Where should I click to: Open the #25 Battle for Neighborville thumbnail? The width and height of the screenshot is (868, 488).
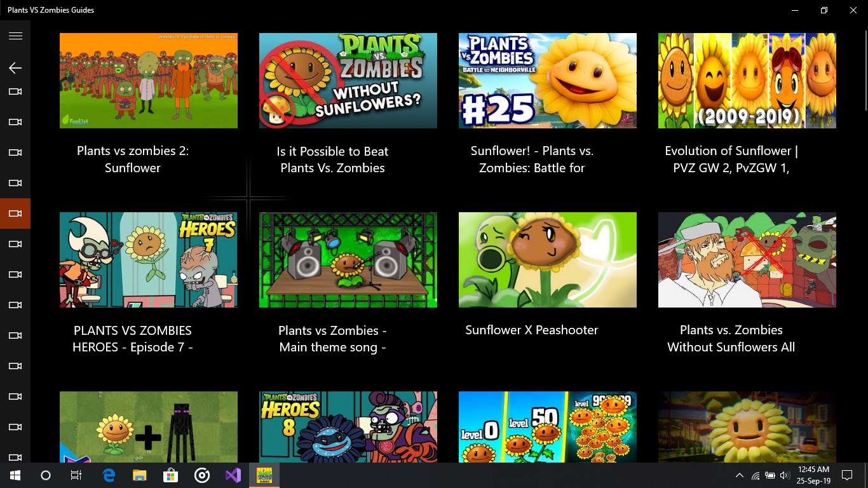(548, 81)
